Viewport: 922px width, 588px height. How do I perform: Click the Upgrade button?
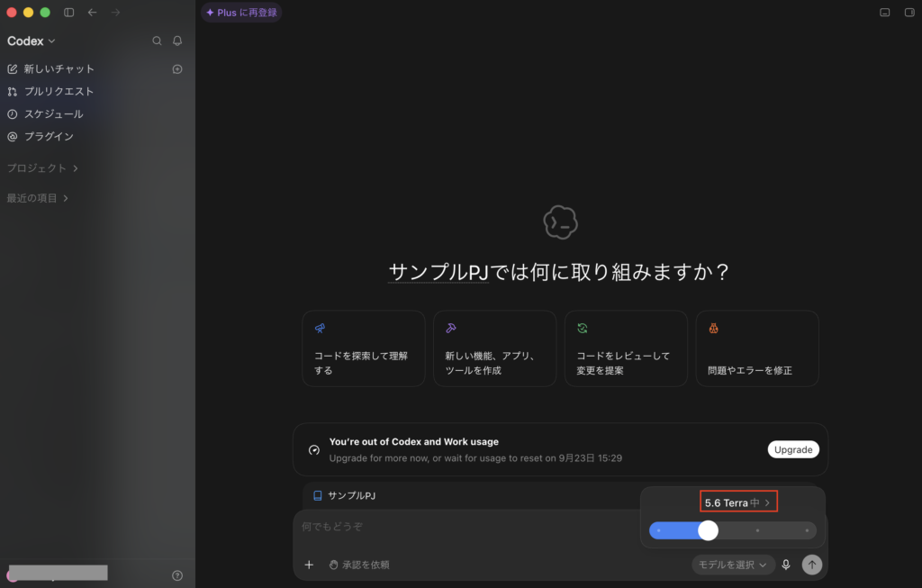pyautogui.click(x=793, y=449)
